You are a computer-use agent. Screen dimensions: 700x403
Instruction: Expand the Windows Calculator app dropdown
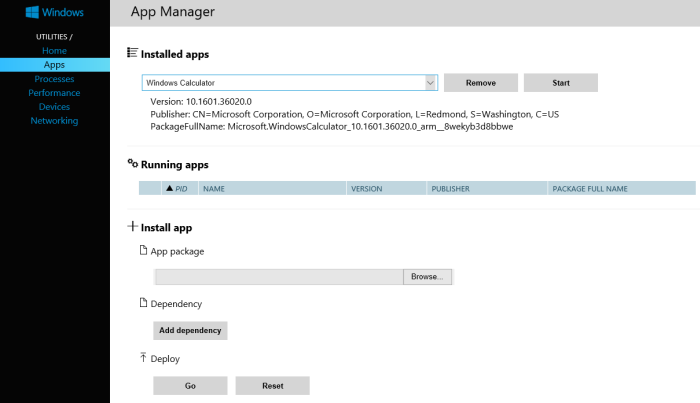click(430, 82)
